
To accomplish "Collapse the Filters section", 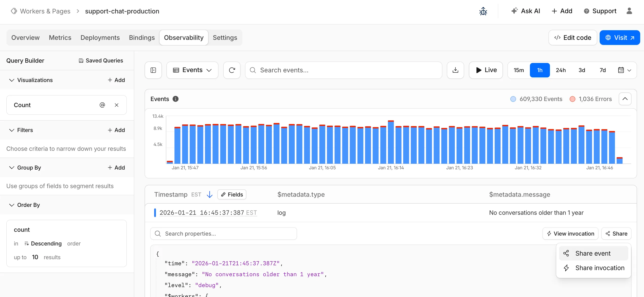I will point(11,130).
